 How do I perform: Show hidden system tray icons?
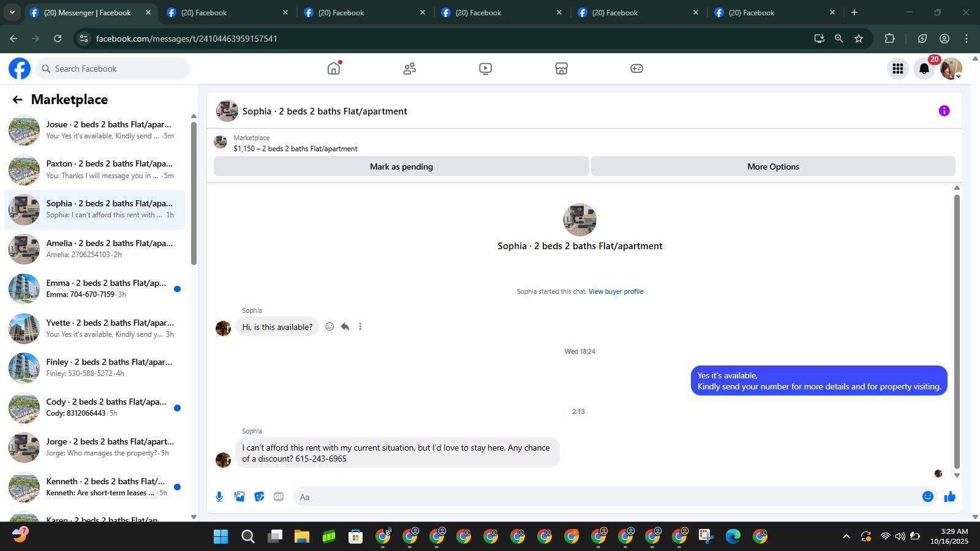846,537
